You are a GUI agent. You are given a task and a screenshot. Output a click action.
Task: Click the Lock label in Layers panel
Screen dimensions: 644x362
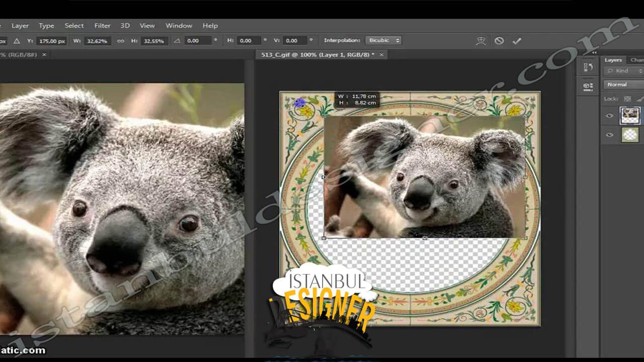[611, 99]
